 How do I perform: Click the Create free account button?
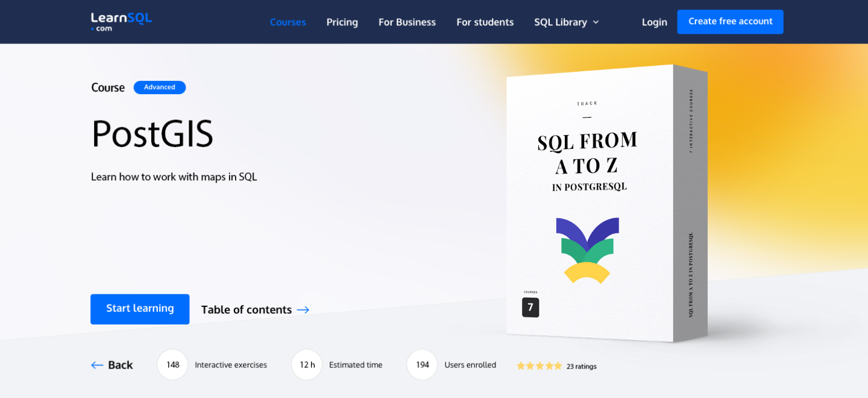tap(730, 22)
